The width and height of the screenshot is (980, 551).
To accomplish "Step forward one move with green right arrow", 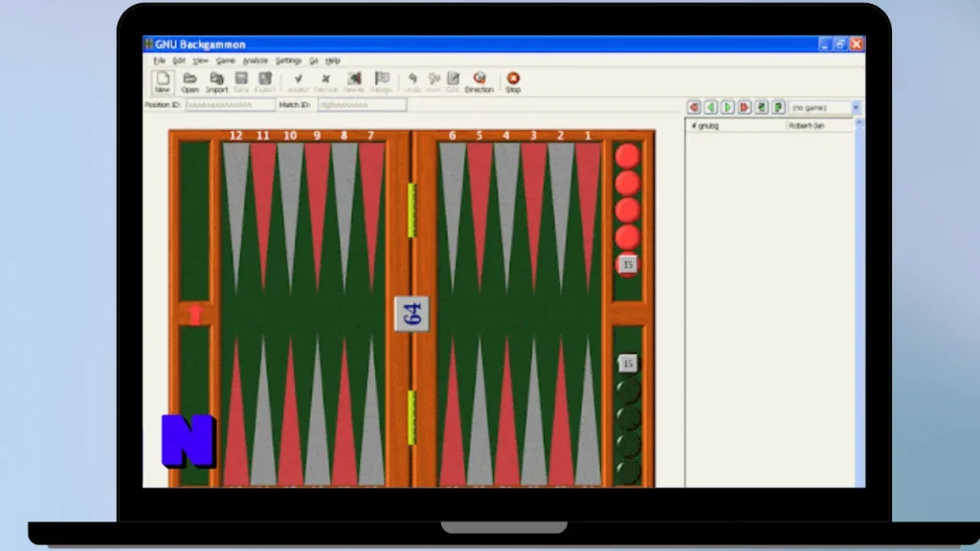I will click(x=727, y=107).
